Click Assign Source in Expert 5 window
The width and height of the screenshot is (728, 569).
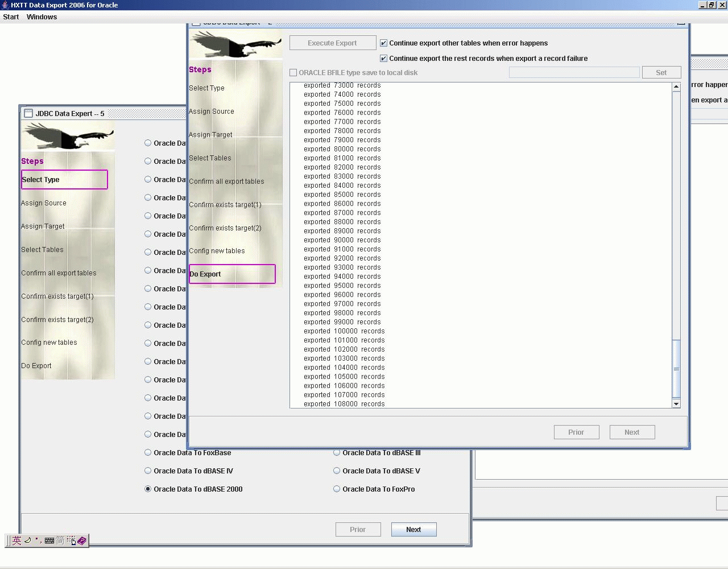click(44, 203)
